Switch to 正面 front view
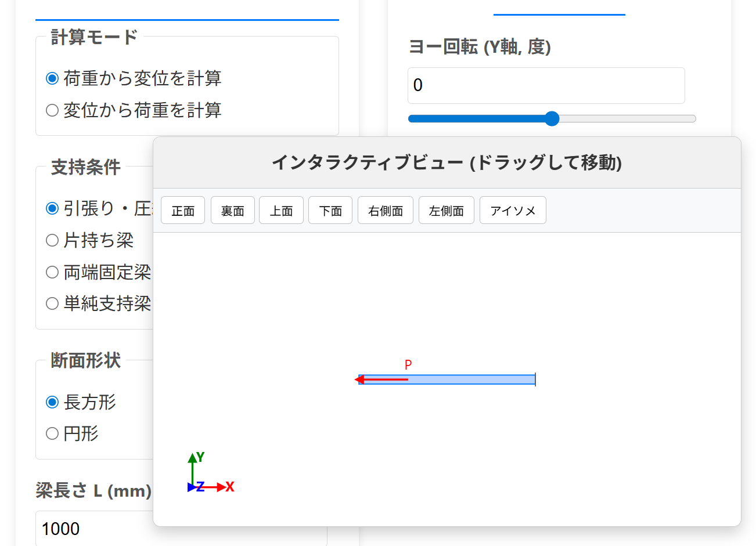This screenshot has height=546, width=756. point(183,211)
